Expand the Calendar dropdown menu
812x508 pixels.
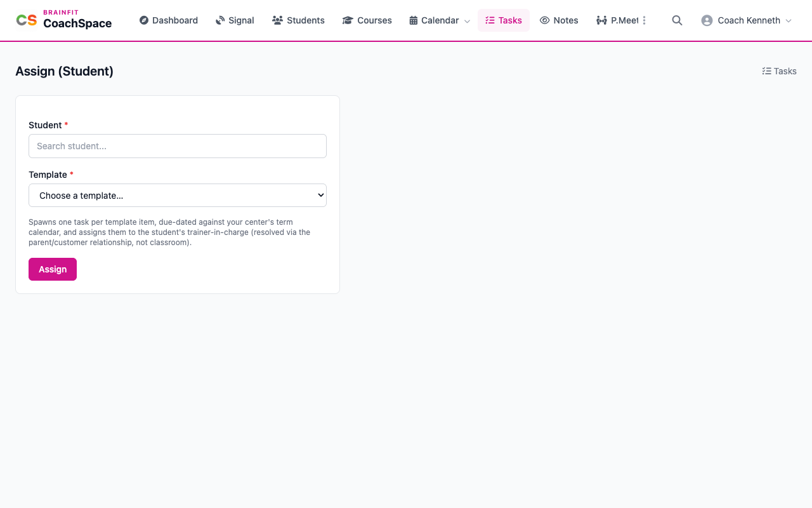click(440, 20)
